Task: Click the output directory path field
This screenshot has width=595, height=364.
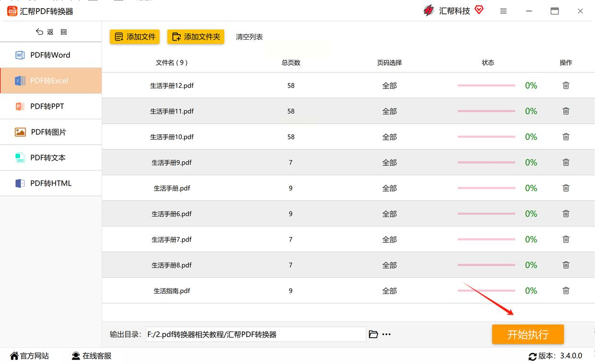Action: [x=256, y=334]
